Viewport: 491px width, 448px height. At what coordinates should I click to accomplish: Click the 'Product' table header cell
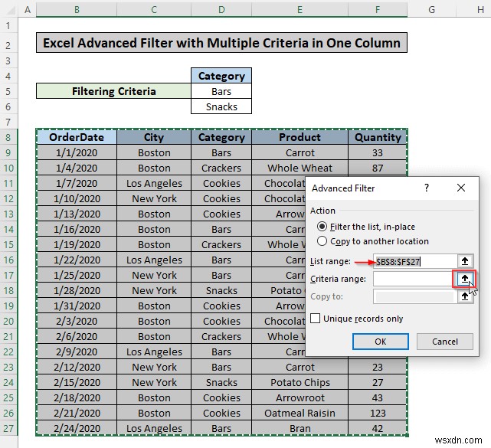coord(300,137)
